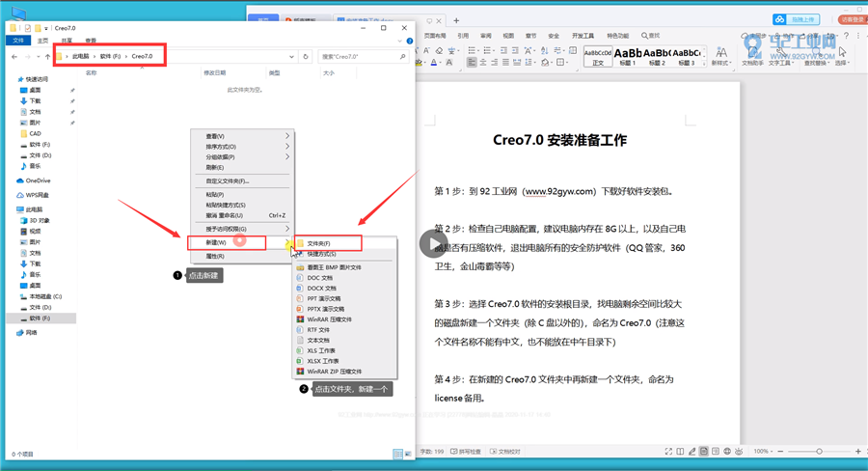Select WPS web layout globe icon
The image size is (868, 471).
point(727,452)
